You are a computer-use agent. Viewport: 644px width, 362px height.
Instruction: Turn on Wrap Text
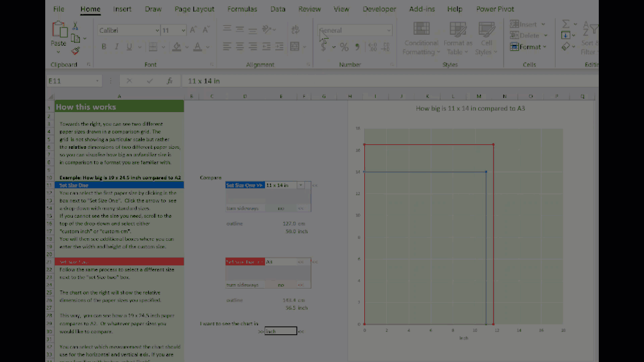click(x=295, y=29)
